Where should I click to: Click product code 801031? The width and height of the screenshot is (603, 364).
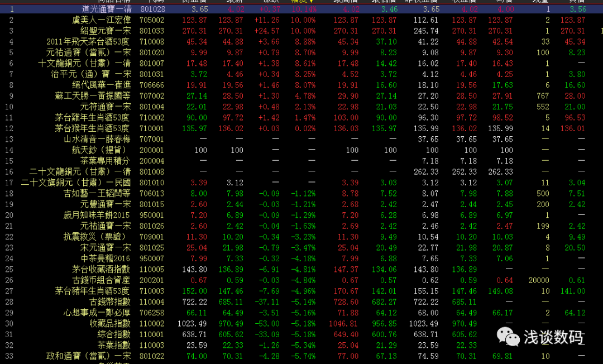click(152, 74)
